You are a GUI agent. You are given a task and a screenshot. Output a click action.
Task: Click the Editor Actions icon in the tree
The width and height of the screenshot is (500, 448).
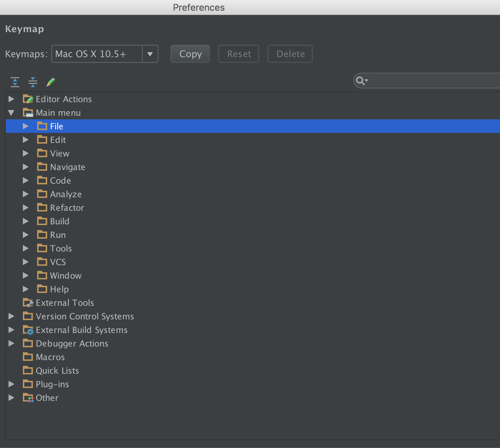pos(28,99)
